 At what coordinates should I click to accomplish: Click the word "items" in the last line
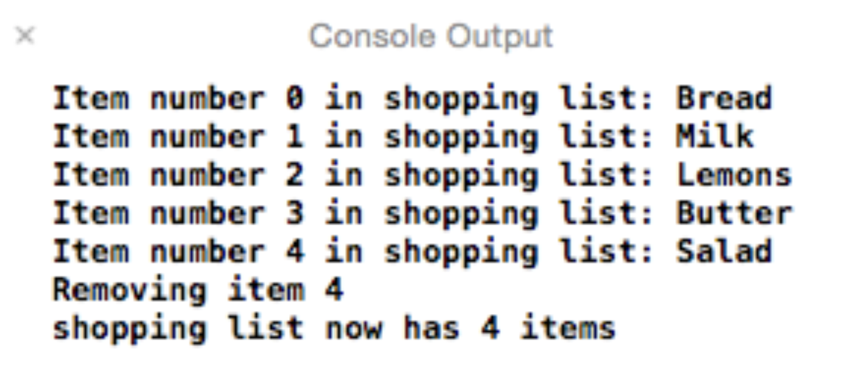(568, 328)
